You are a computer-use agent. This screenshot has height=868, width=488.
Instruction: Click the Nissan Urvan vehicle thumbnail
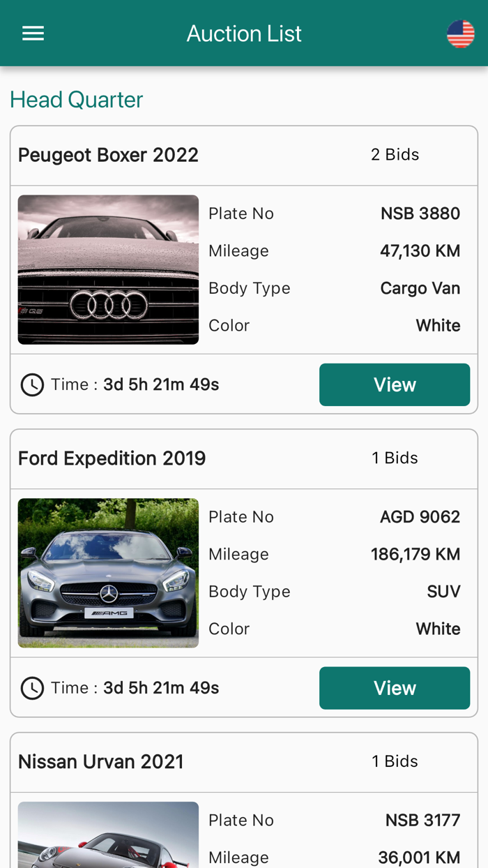point(108,835)
